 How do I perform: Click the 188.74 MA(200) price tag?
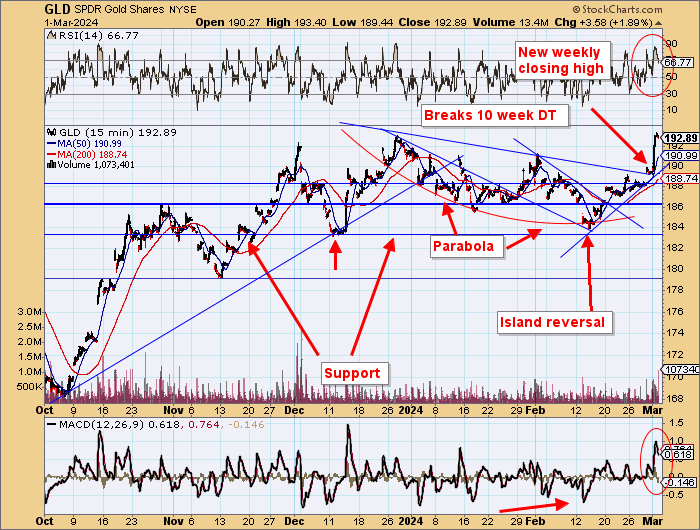[681, 179]
